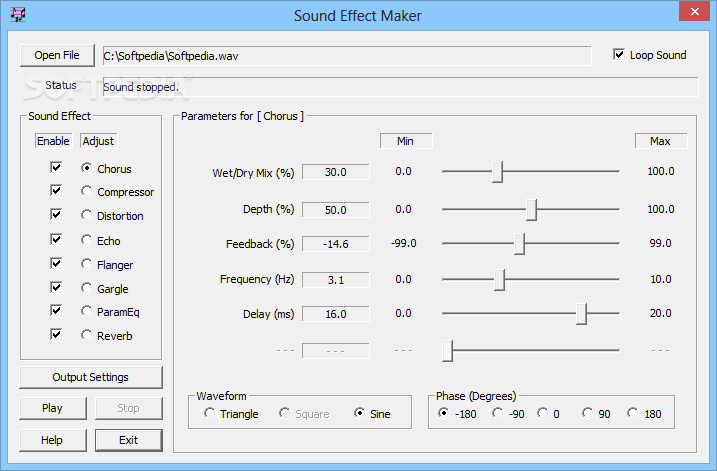Screen dimensions: 717x471
Task: Toggle the Reverb enable checkbox
Action: [x=56, y=335]
